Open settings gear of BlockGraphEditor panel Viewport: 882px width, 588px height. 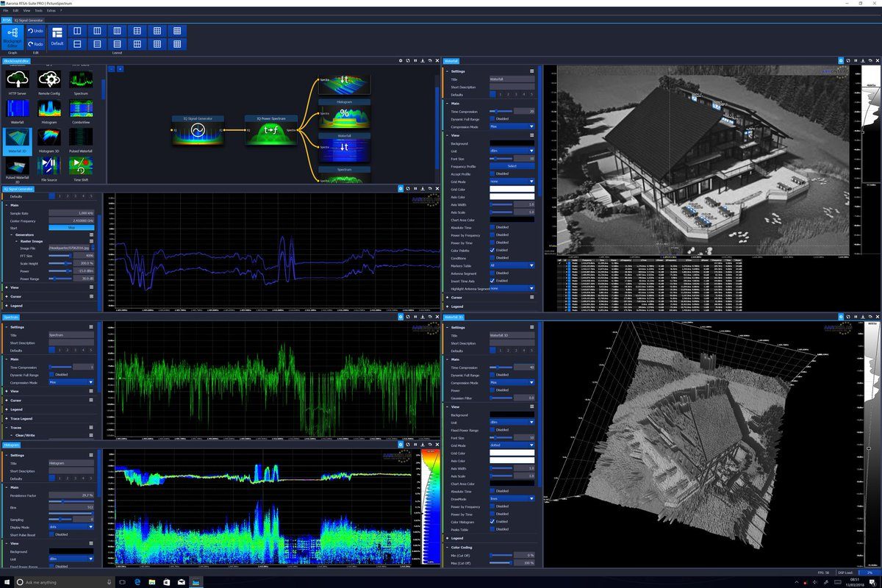pos(401,60)
